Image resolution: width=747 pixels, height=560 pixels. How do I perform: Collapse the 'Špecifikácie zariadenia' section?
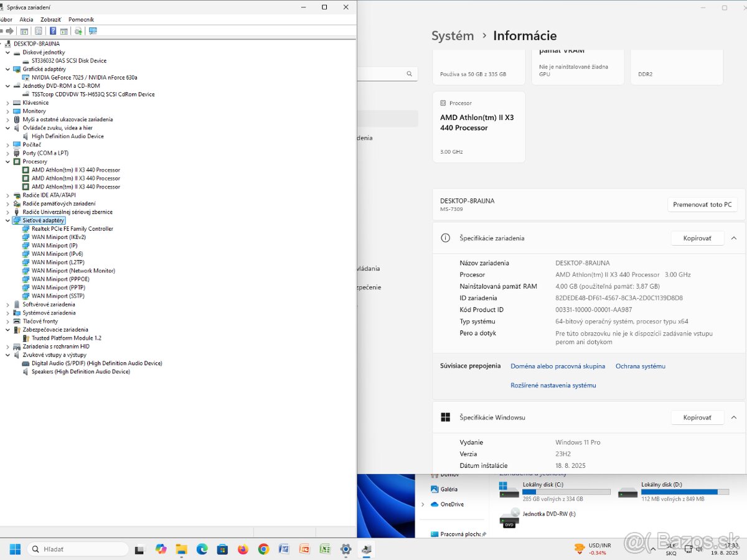click(x=733, y=238)
